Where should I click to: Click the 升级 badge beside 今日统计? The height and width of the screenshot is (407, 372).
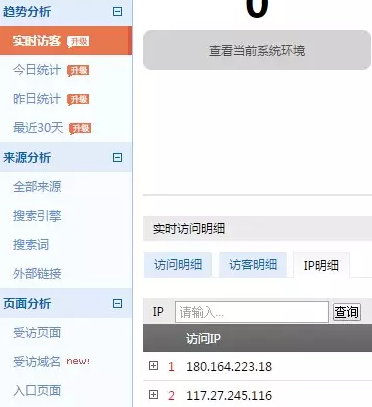(78, 70)
